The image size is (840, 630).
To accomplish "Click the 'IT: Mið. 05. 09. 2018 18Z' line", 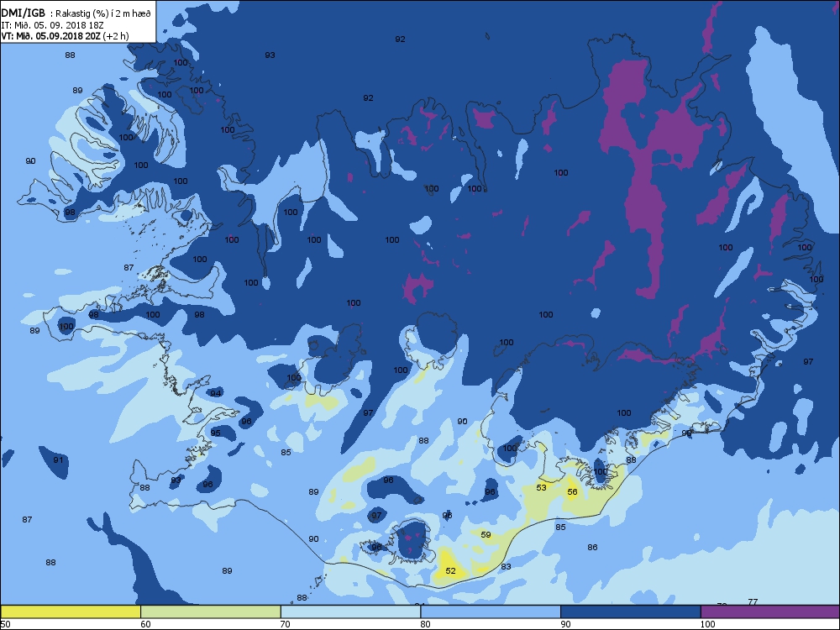I will tap(51, 25).
